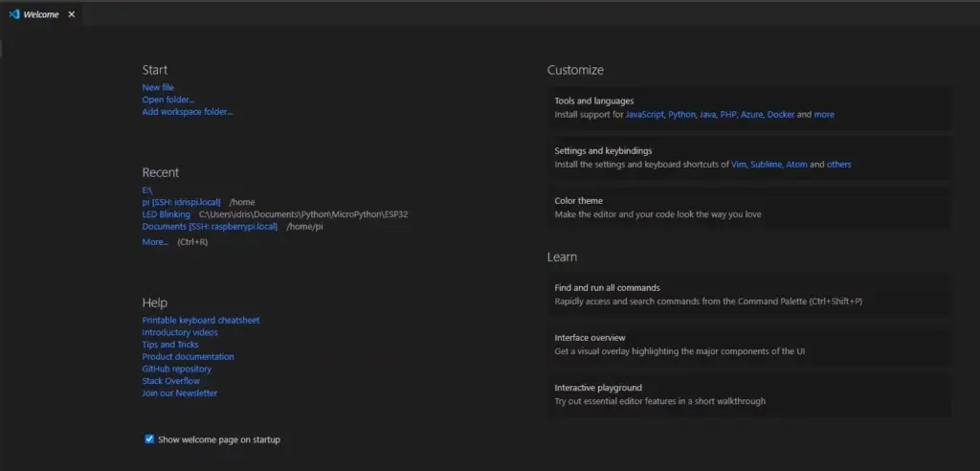Show More... recent items

(x=155, y=241)
